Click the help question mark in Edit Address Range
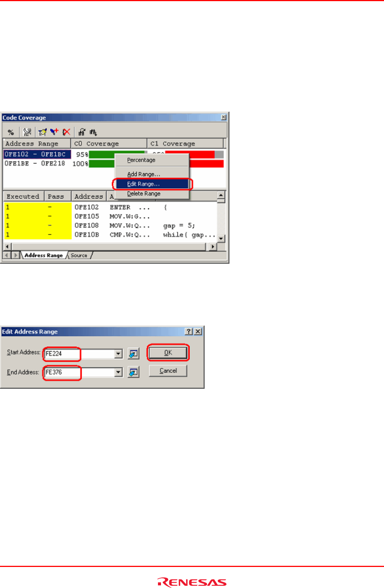384x588 pixels. tap(189, 332)
